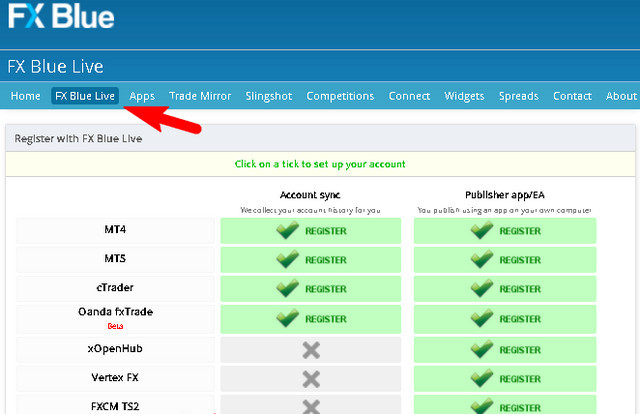Click the FXCM TS2 platform label
This screenshot has width=640, height=414.
(115, 406)
